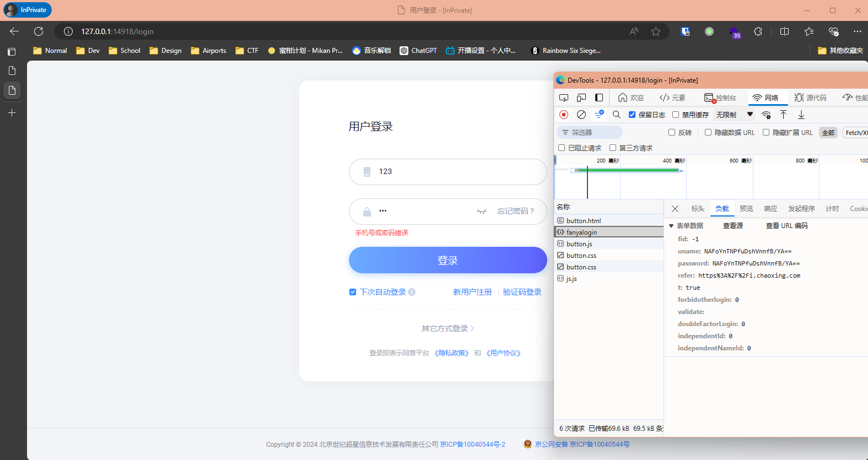Uncheck the 保留日志 checkbox
Image resolution: width=868 pixels, height=460 pixels.
(x=632, y=115)
